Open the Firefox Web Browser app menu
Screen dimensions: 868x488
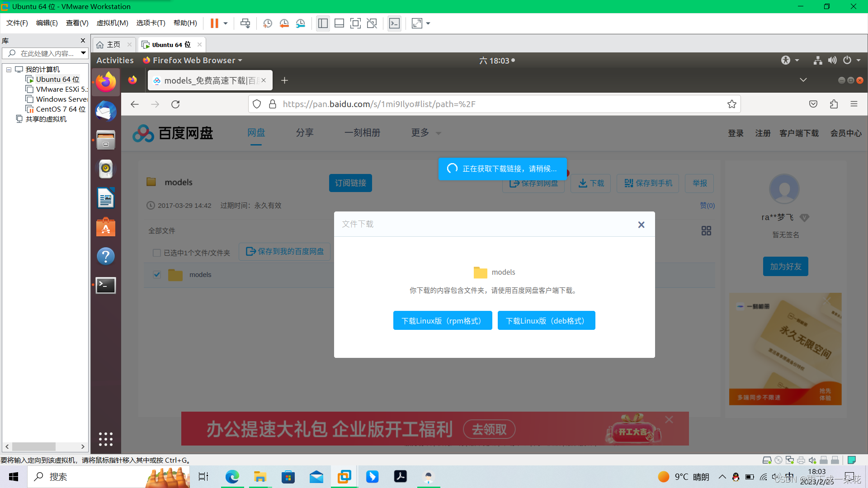point(193,60)
